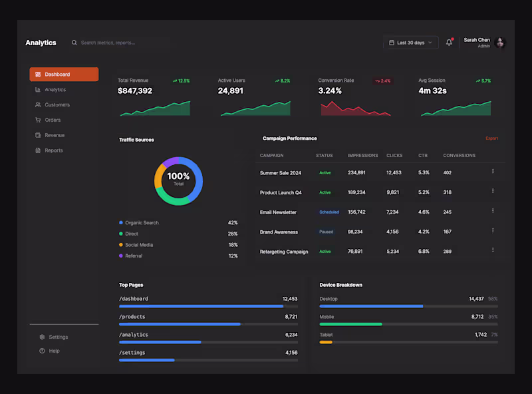Viewport: 532px width, 394px height.
Task: Click the Analytics bar chart icon
Action: click(38, 90)
